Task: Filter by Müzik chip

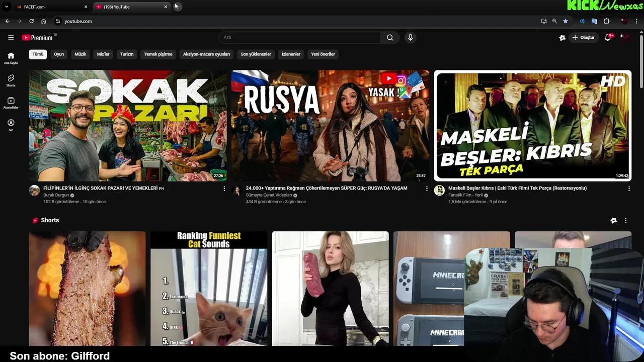Action: (80, 54)
